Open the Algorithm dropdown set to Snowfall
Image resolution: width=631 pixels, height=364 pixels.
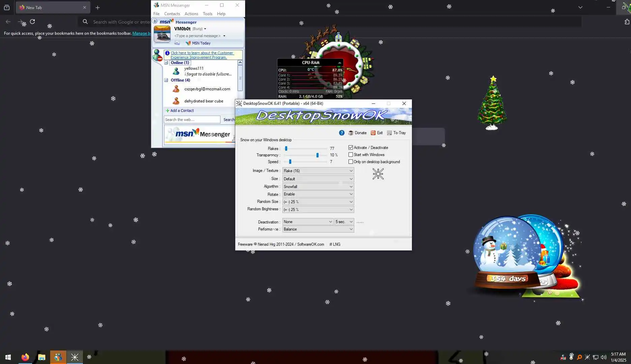click(318, 187)
